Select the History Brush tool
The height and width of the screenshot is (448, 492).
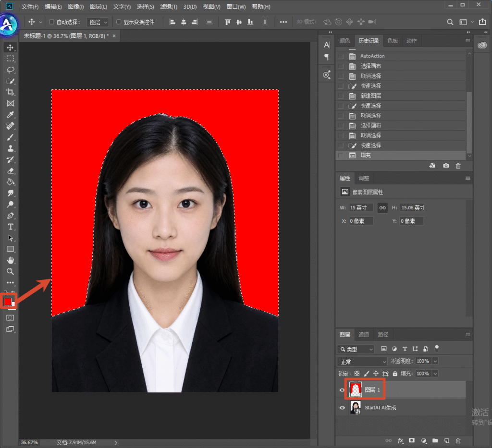tap(11, 159)
